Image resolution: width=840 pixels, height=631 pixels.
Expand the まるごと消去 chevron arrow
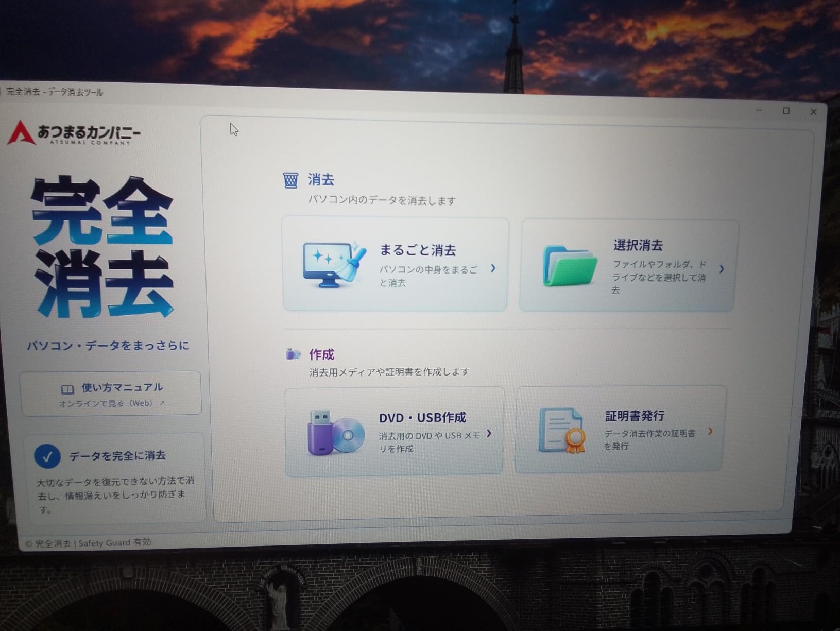pos(493,268)
